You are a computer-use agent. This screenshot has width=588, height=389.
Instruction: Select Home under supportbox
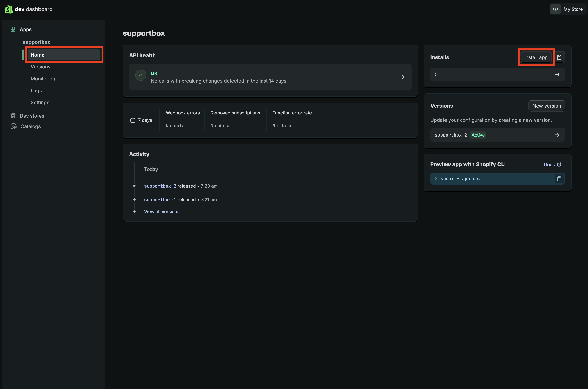coord(38,55)
